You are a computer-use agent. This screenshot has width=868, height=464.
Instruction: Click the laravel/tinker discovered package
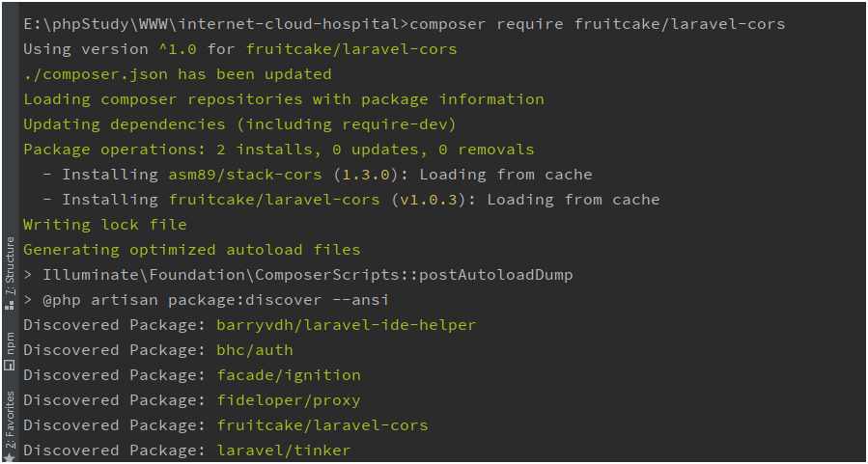(x=283, y=450)
